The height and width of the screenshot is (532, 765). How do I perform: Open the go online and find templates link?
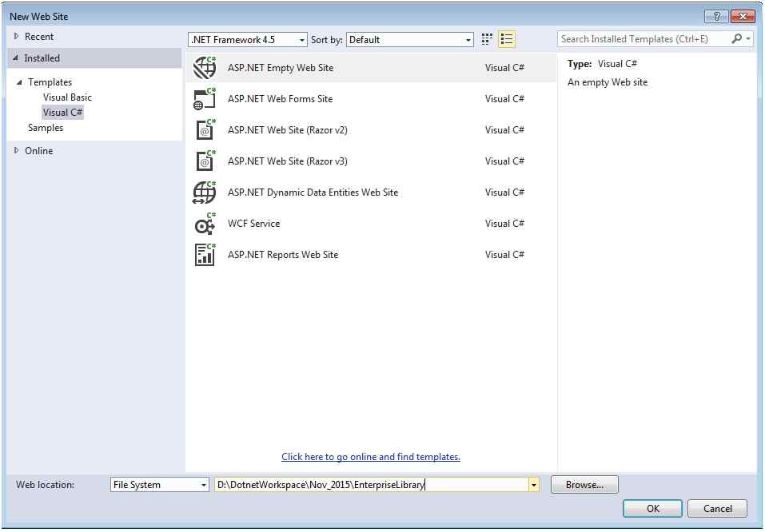click(371, 457)
